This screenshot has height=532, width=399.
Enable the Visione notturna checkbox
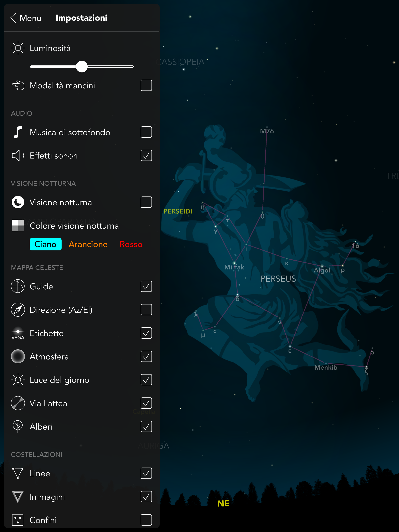[146, 202]
